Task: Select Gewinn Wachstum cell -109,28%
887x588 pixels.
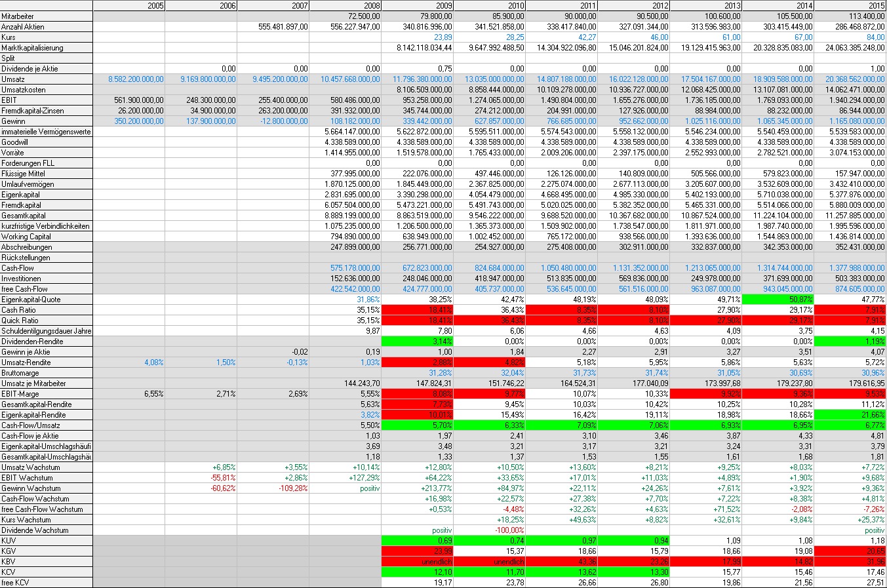Action: [273, 488]
